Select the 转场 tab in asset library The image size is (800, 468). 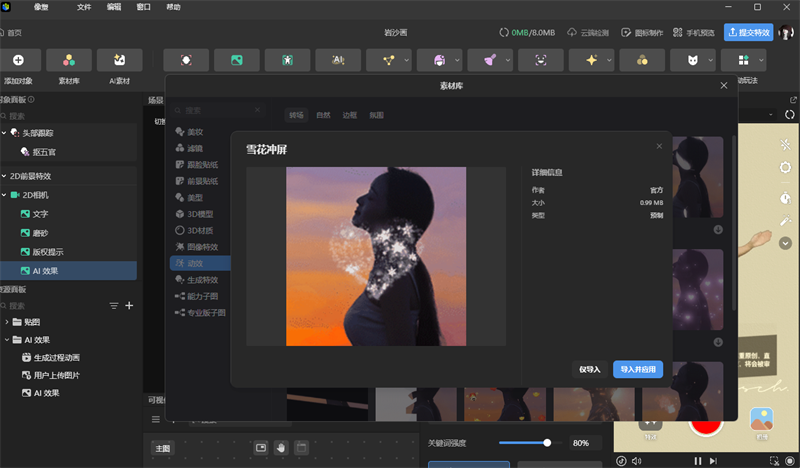296,115
